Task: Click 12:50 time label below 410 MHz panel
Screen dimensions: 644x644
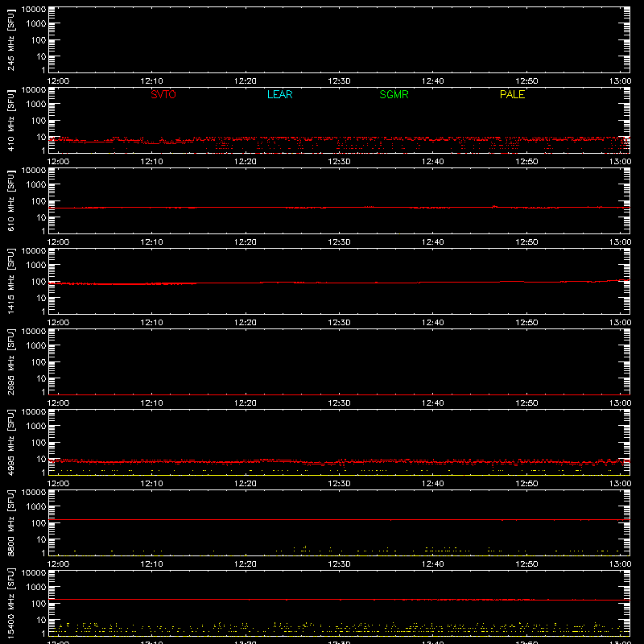Action: click(526, 162)
